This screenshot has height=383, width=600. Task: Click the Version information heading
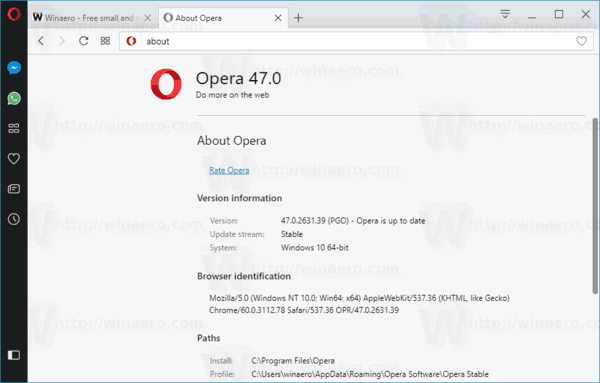pos(240,198)
